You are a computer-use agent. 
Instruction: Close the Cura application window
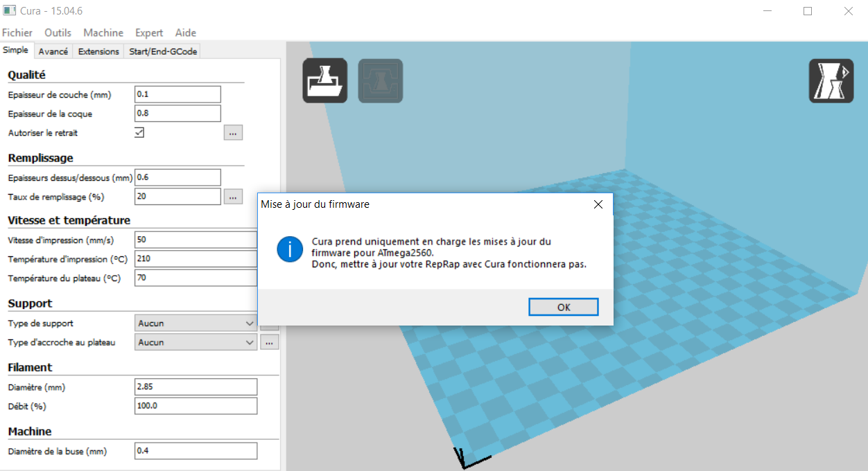(848, 11)
